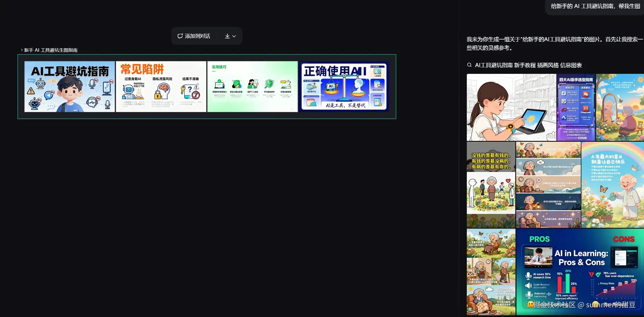Image resolution: width=644 pixels, height=317 pixels.
Task: Open the grandma under flower arch image
Action: point(620,107)
